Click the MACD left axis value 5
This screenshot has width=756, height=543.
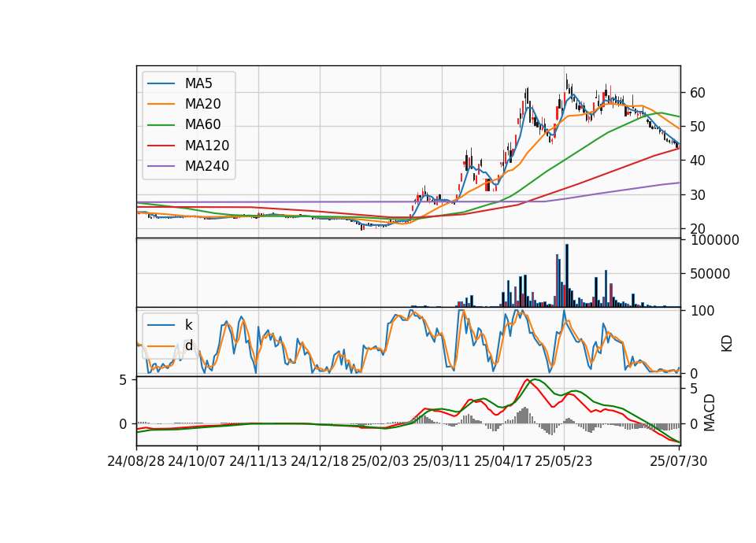[123, 380]
